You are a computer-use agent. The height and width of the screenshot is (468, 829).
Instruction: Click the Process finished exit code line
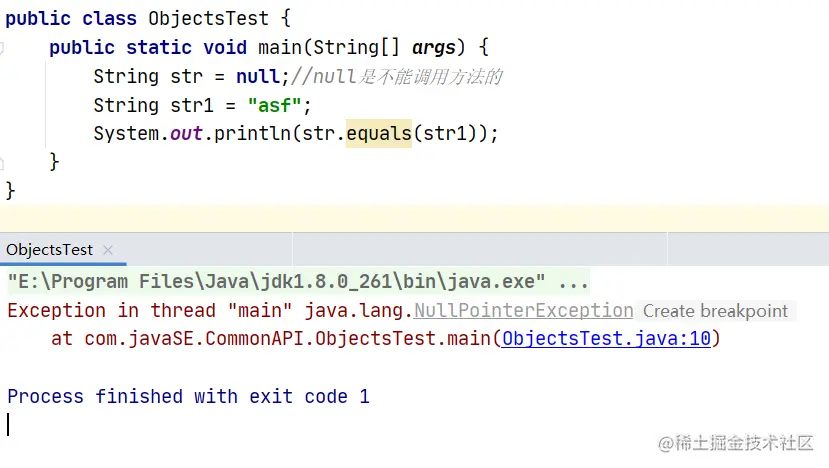point(188,397)
